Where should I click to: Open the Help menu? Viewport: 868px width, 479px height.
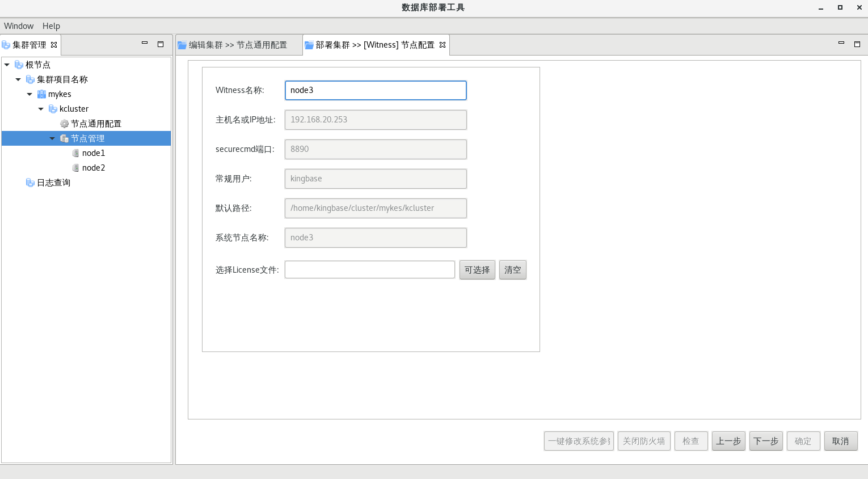click(51, 26)
